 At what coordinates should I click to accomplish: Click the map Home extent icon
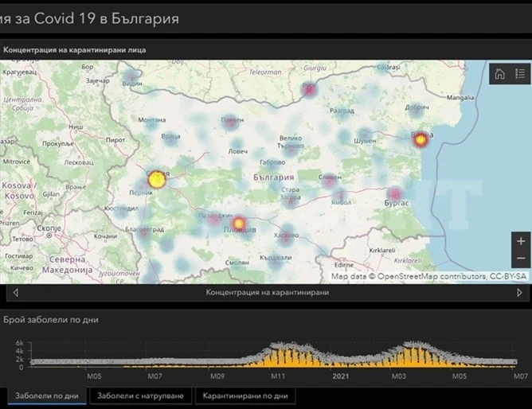pyautogui.click(x=499, y=73)
